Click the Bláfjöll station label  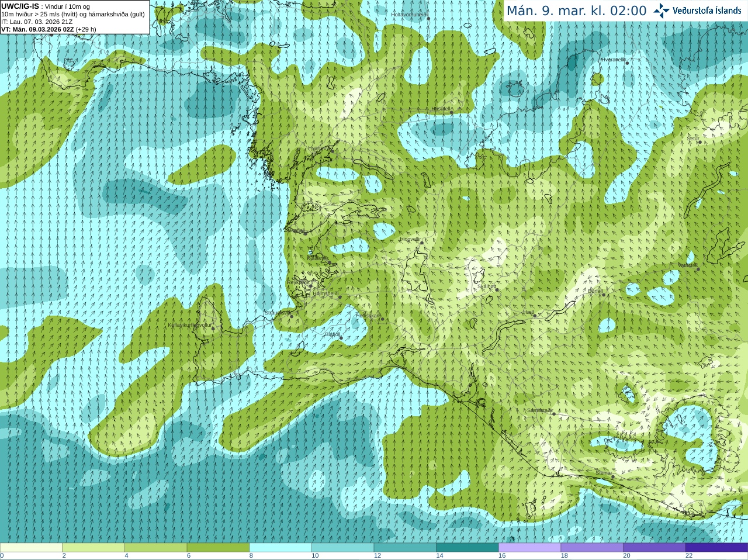[x=333, y=334]
